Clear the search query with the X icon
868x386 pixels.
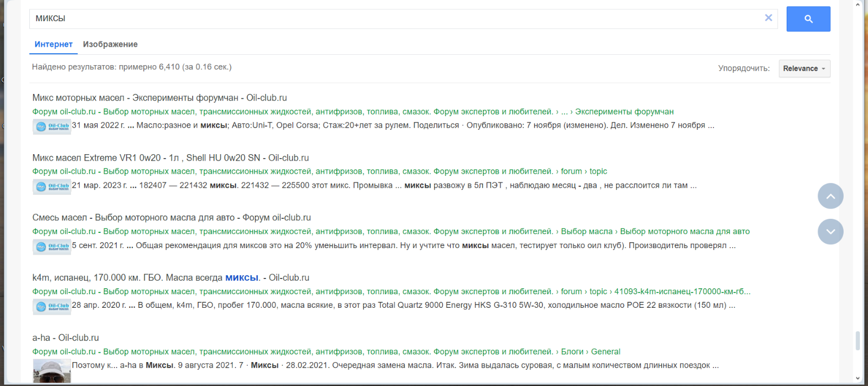click(768, 18)
